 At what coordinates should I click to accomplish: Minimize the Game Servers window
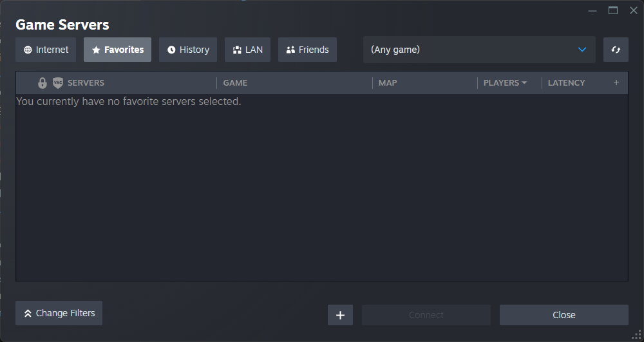click(x=592, y=11)
